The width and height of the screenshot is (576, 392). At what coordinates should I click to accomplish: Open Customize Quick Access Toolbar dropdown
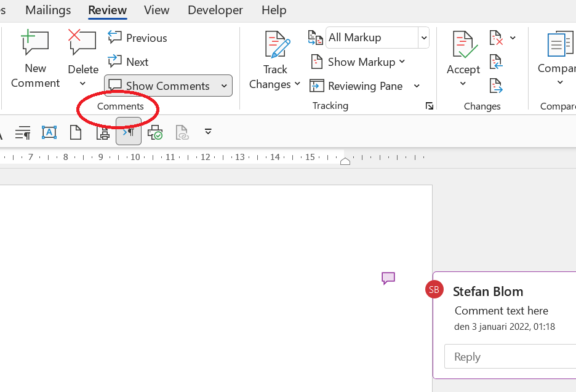pos(208,132)
